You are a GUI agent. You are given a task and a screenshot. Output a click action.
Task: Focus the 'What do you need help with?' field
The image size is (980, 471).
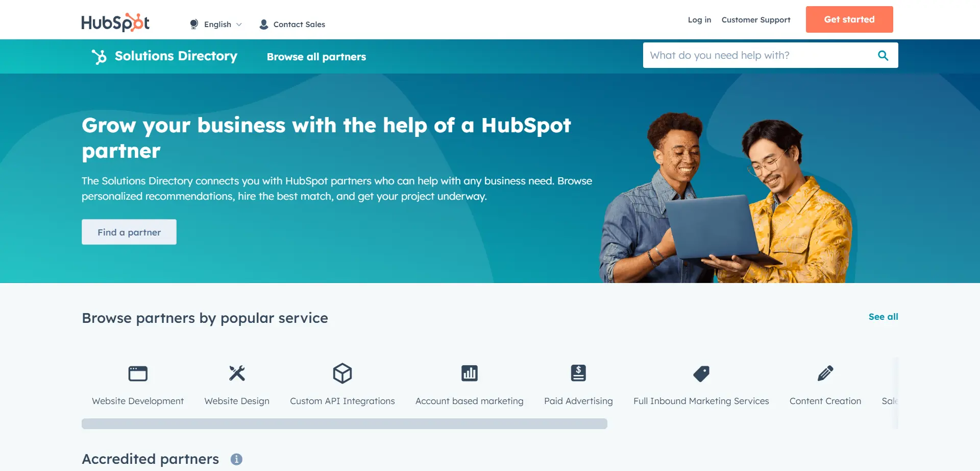click(759, 55)
